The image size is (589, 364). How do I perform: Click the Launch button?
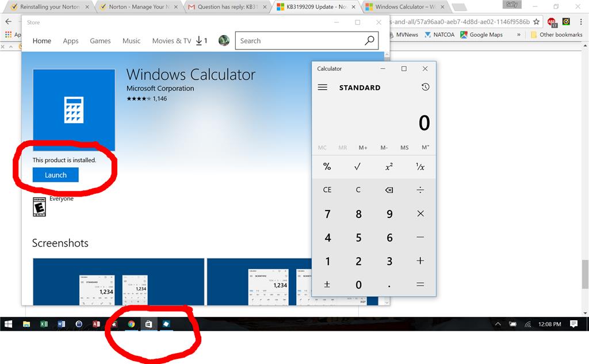tap(56, 175)
